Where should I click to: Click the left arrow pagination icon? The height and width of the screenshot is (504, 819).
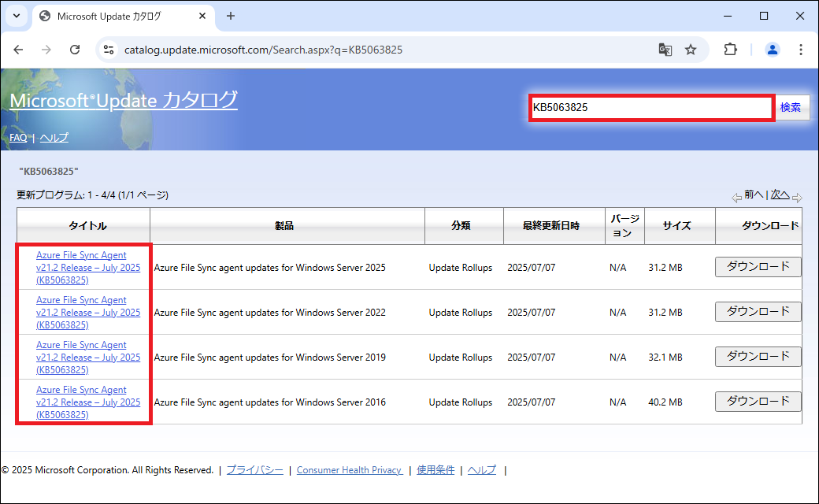click(736, 198)
